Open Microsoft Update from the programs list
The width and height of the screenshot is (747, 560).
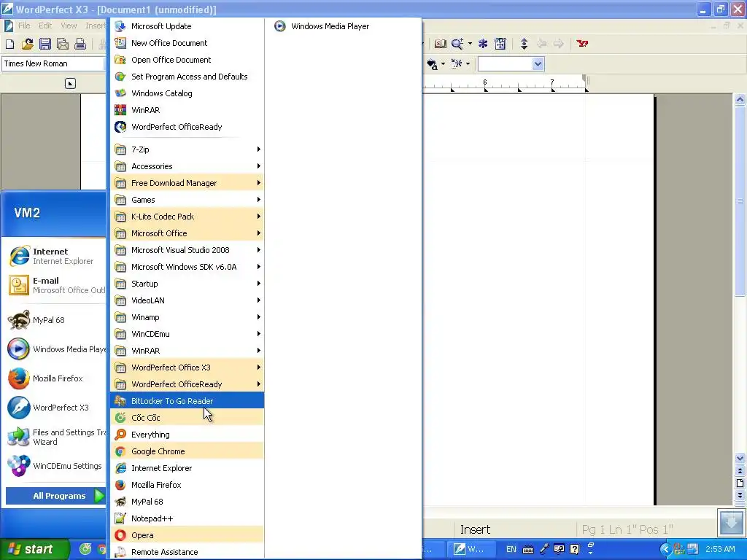tap(187, 26)
